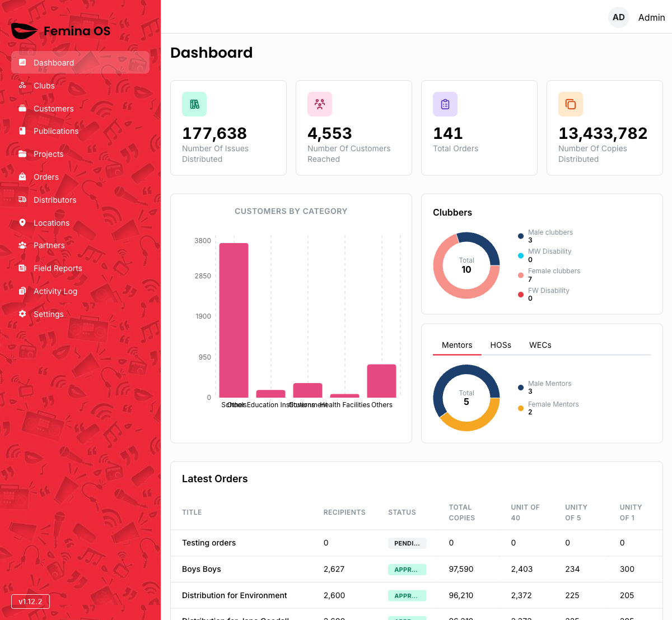Click the AD avatar circle

pos(619,17)
